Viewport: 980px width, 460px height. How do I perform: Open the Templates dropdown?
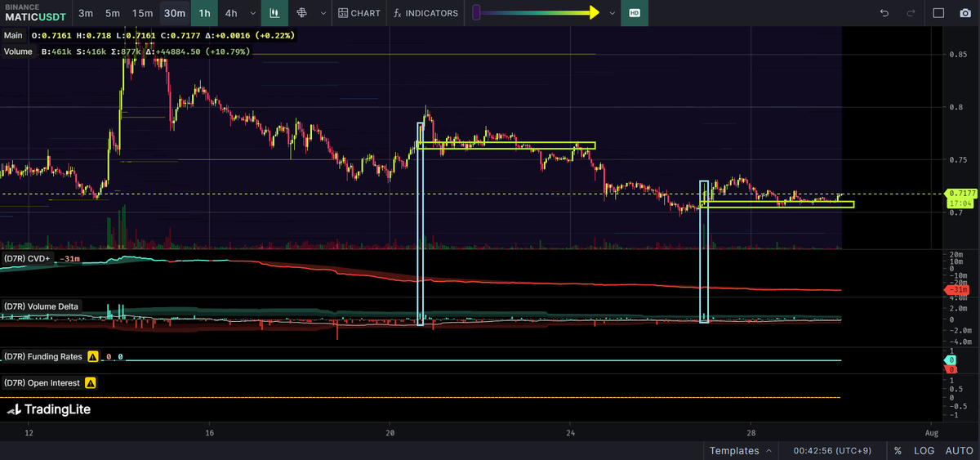(741, 450)
